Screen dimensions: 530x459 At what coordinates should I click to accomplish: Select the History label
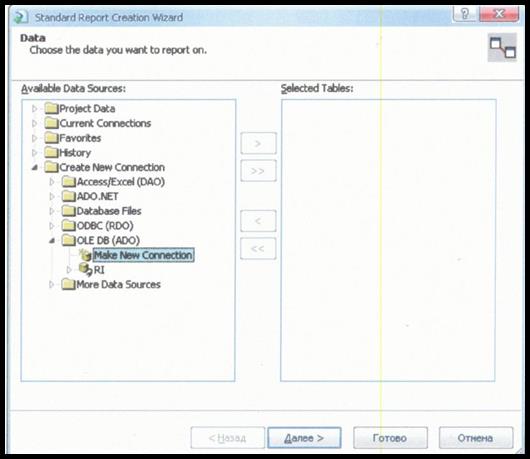pos(75,153)
